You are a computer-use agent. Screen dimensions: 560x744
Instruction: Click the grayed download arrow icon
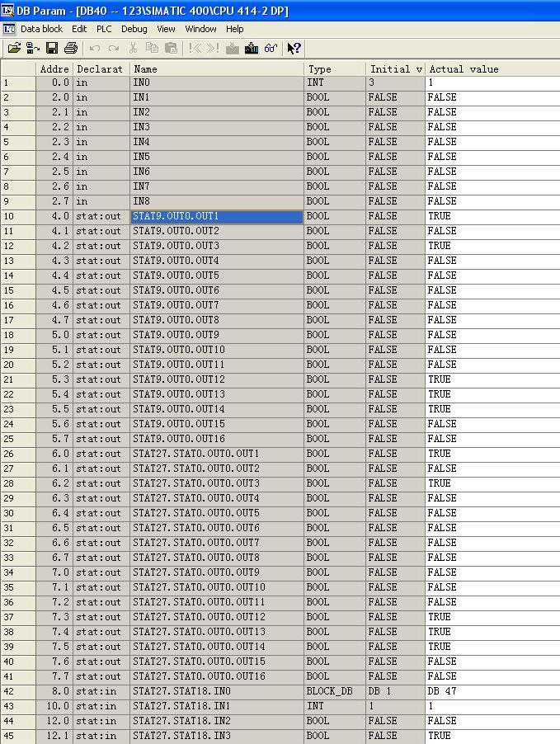pos(233,48)
